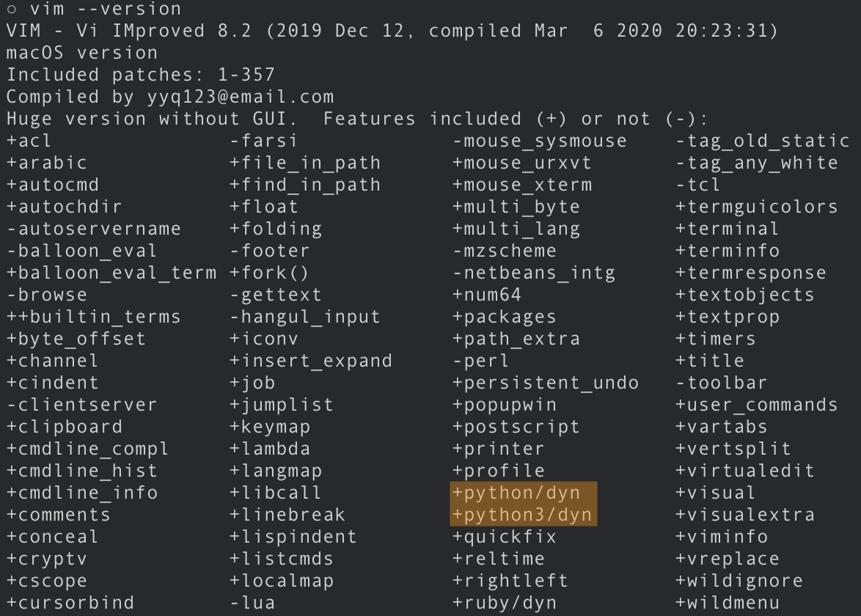Click the ++builtin_terms entry
Image resolution: width=861 pixels, height=616 pixels.
[94, 317]
